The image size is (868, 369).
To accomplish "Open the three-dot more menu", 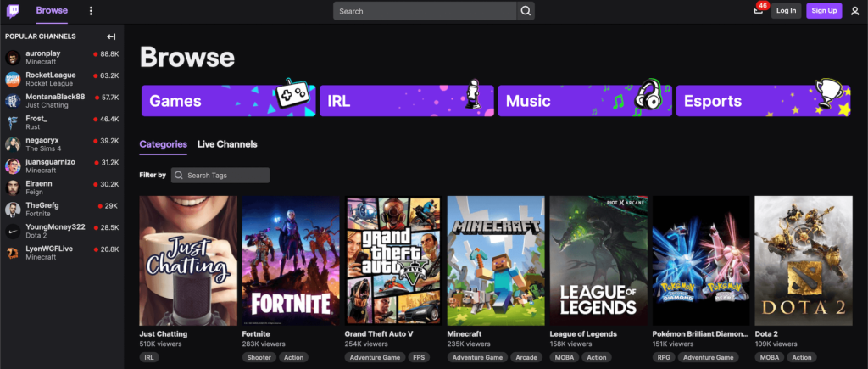I will [92, 10].
